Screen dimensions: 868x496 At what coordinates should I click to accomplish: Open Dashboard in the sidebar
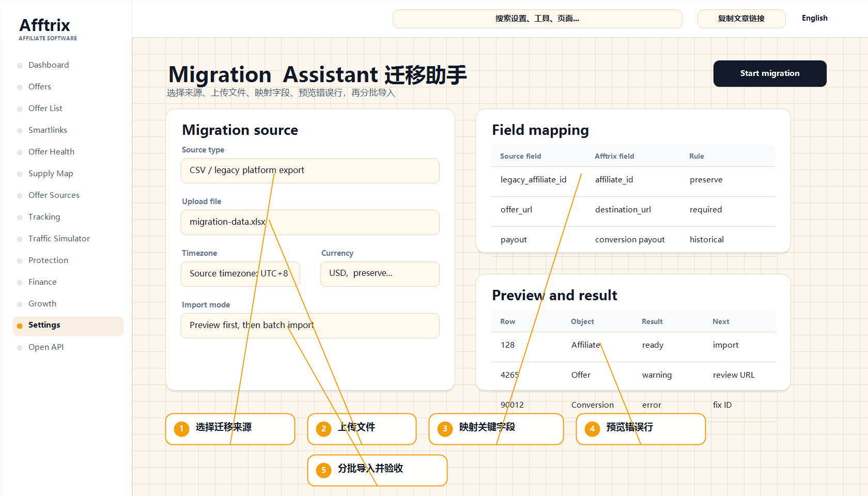pyautogui.click(x=49, y=65)
